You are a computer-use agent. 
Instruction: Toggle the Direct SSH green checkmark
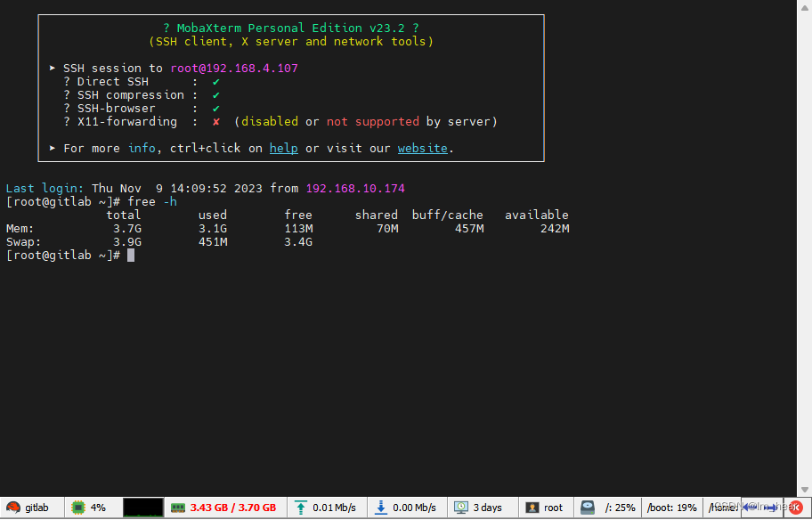(215, 81)
